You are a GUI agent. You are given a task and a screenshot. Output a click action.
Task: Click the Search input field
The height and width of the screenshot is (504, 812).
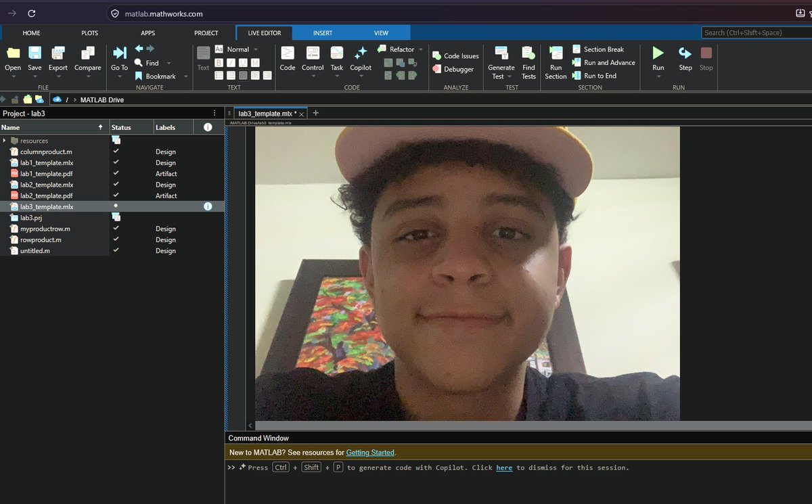click(756, 32)
